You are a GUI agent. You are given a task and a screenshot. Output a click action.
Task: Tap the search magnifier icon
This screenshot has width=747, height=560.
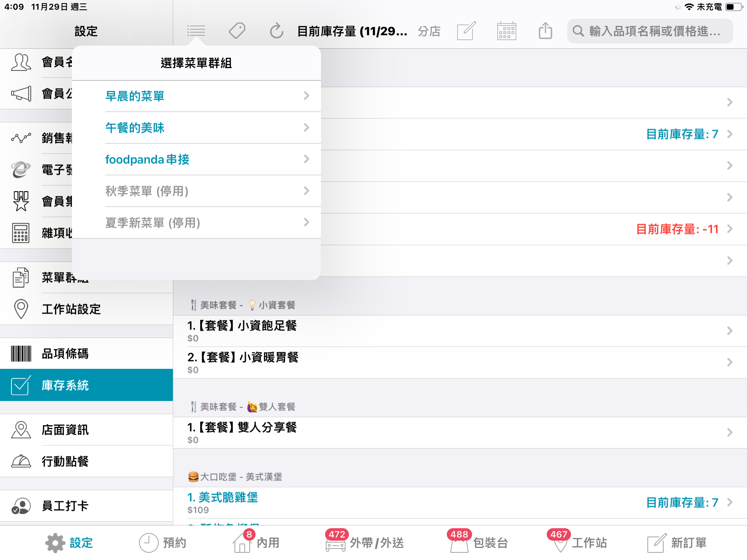click(578, 31)
